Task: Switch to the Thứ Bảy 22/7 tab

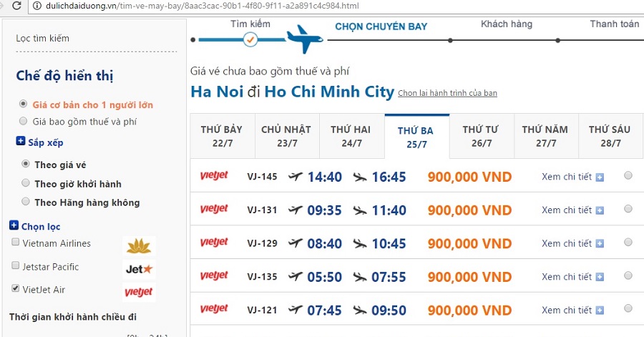Action: click(x=223, y=136)
